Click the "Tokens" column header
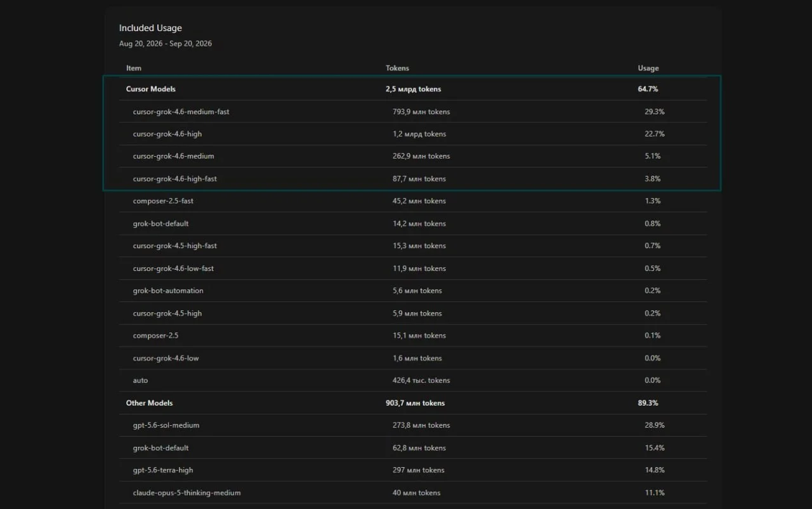Screen dimensions: 812x509 [x=397, y=68]
